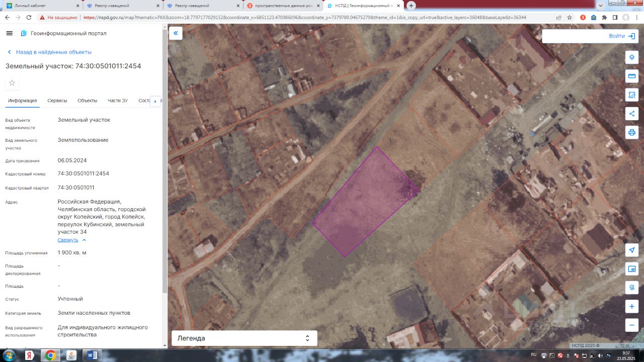The width and height of the screenshot is (644, 362).
Task: Click the RU language indicator in system tray
Action: click(534, 354)
